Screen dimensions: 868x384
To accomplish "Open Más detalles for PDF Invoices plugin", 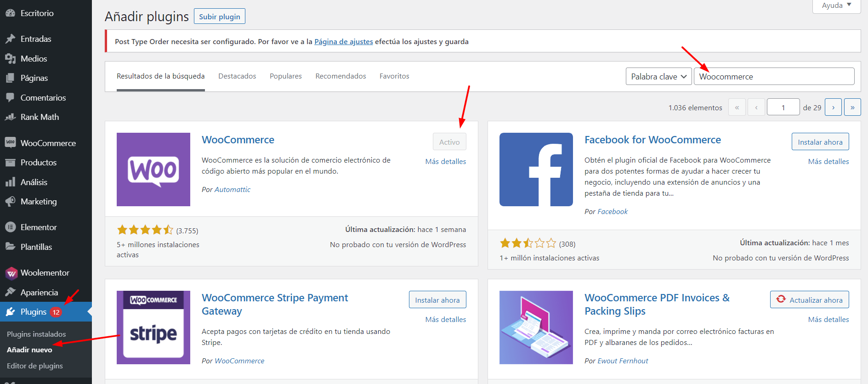I will [x=828, y=320].
